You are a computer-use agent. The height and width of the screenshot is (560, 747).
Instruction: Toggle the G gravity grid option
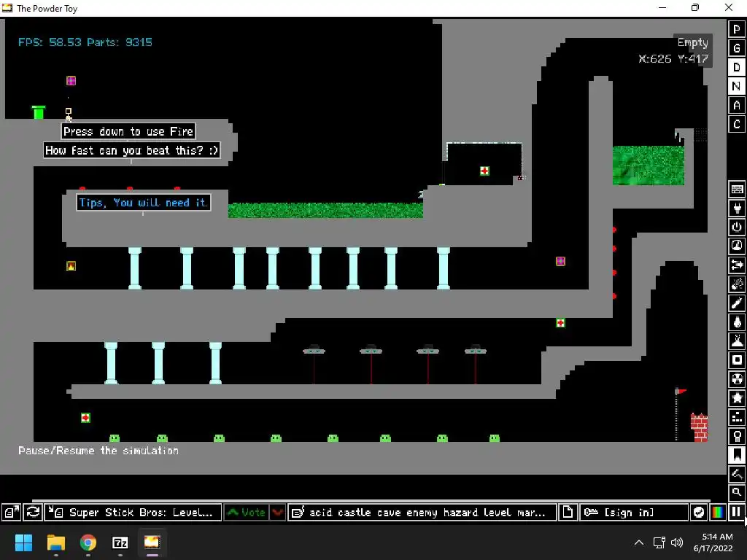tap(737, 48)
